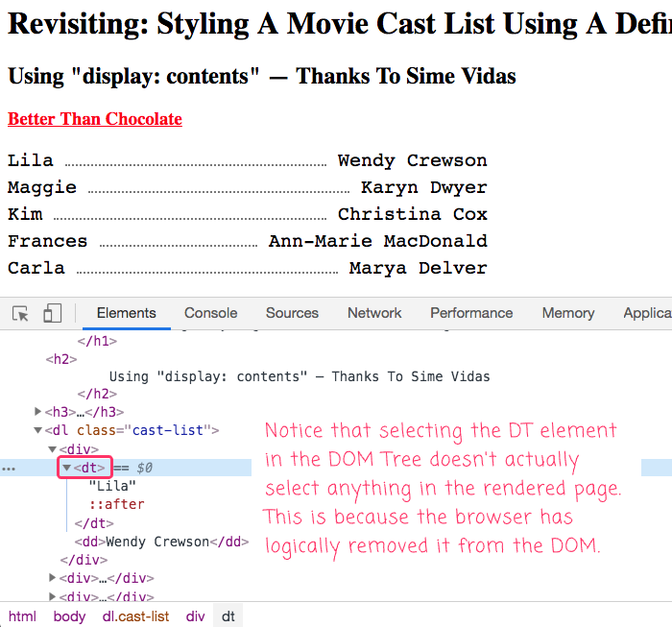The width and height of the screenshot is (672, 627).
Task: Click the dl.cast-list breadcrumb
Action: click(x=135, y=616)
